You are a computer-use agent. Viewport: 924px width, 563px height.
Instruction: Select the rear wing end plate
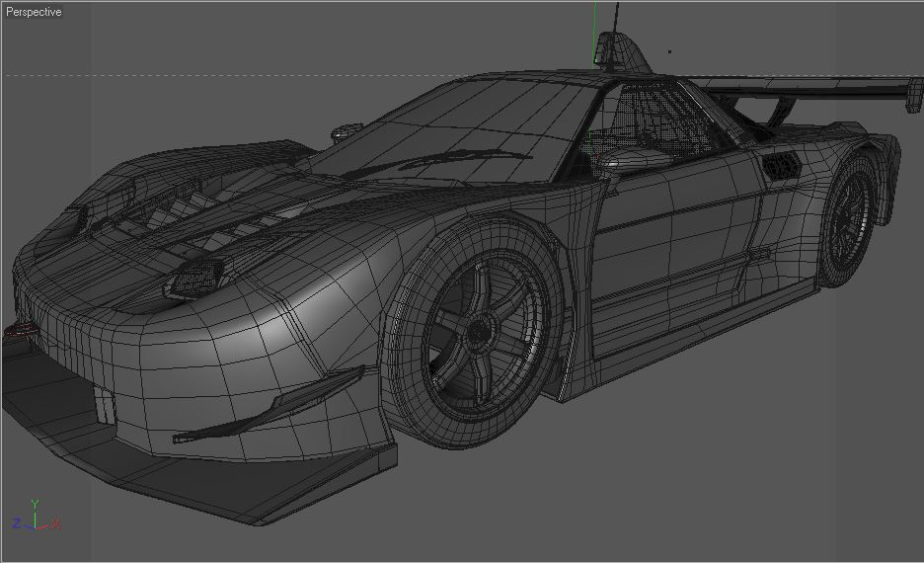(914, 95)
